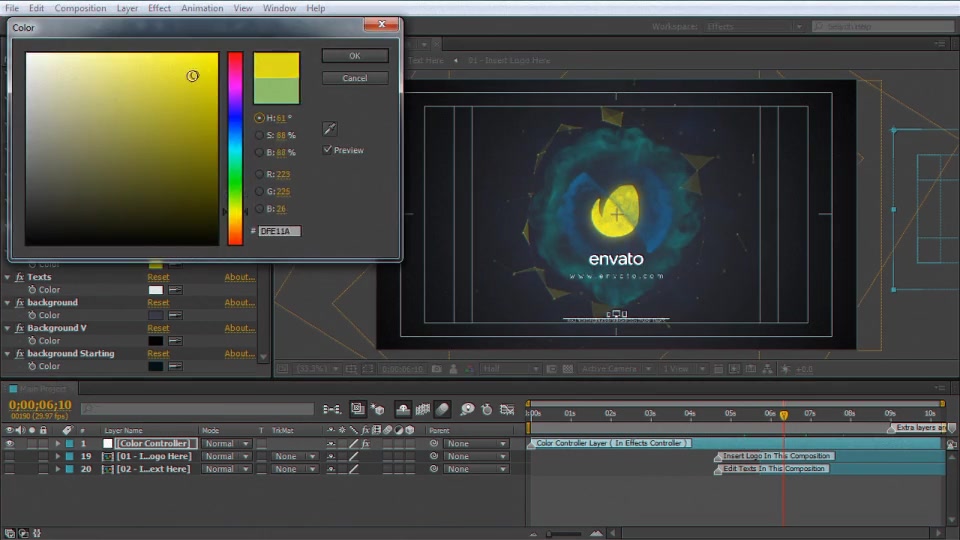960x540 pixels.
Task: Click the snapshot camera icon in viewer
Action: (437, 369)
